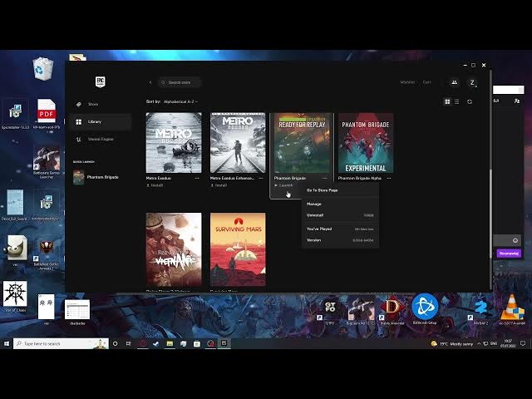Screen dimensions: 532x399
Task: Open Phantom Brigade Alpha three-dot menu
Action: coord(389,178)
